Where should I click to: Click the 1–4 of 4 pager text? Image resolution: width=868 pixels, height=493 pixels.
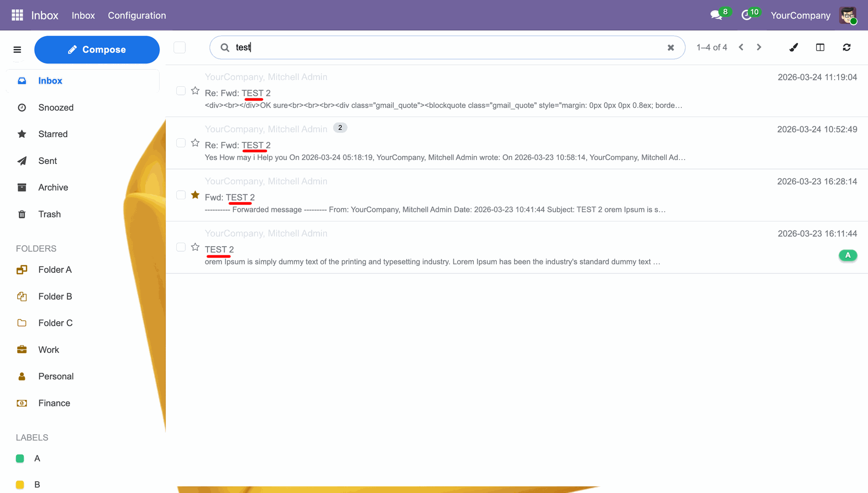(x=712, y=47)
